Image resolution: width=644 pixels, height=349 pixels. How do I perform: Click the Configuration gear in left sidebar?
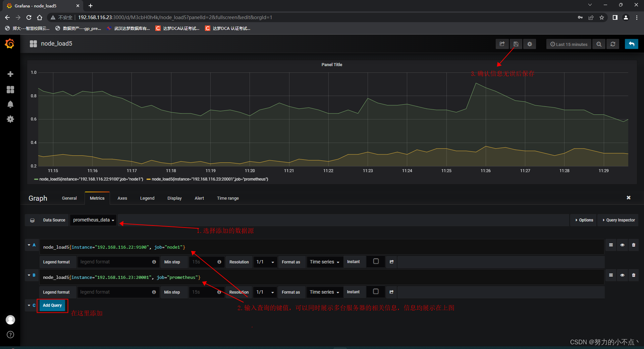click(x=10, y=119)
